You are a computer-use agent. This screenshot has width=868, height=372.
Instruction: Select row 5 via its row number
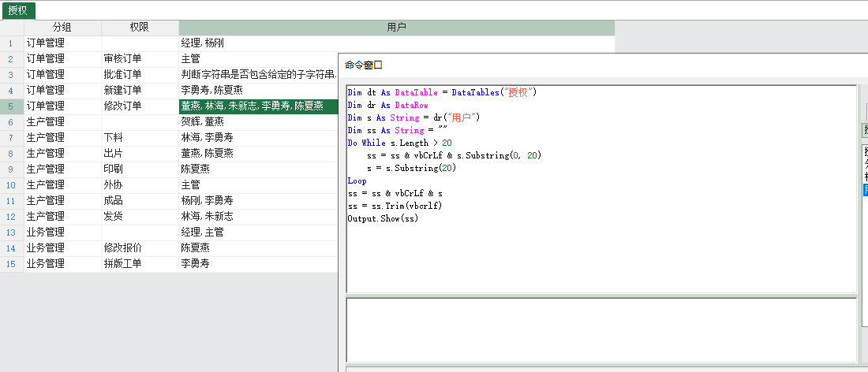(11, 106)
